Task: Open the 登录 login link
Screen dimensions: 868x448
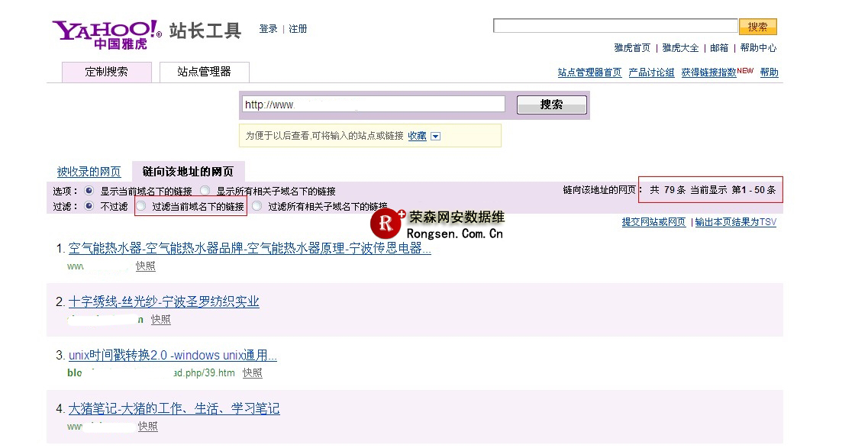Action: [268, 29]
